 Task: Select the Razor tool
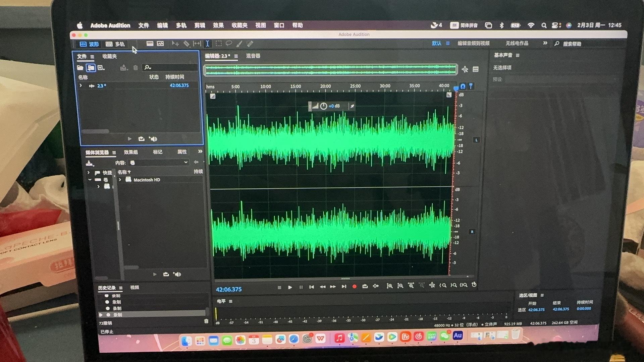point(186,44)
